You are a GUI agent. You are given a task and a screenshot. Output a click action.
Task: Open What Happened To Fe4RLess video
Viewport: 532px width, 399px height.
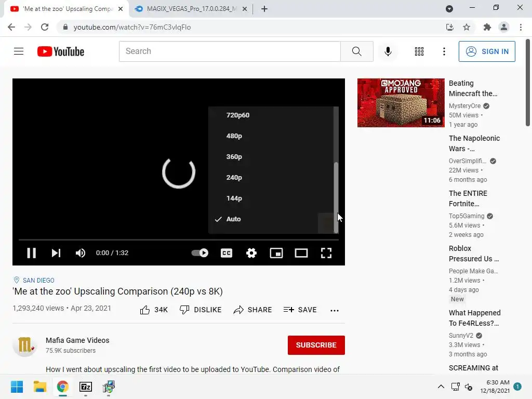[x=475, y=318]
